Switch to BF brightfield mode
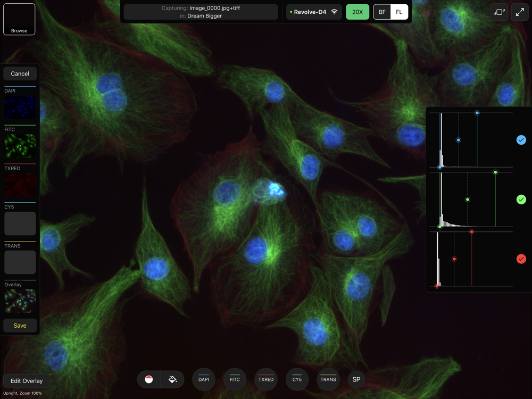Viewport: 532px width, 399px height. point(382,12)
